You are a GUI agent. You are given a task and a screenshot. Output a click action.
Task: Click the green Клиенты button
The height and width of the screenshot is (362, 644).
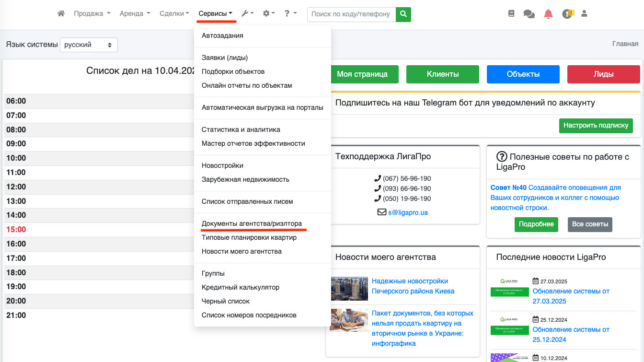[443, 74]
